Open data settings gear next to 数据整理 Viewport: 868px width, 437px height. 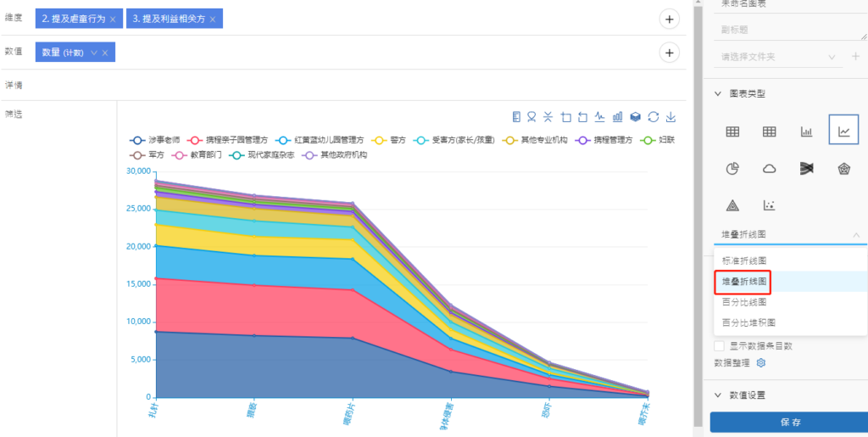point(761,363)
